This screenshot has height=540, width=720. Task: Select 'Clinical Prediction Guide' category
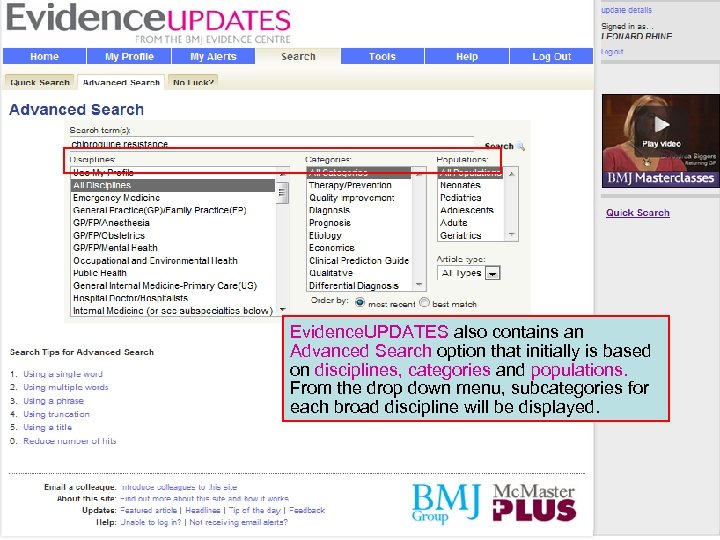pos(359,260)
